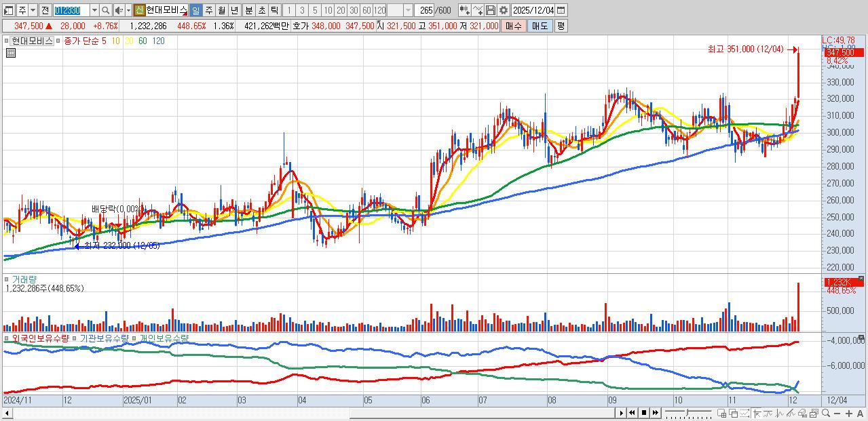Open the 주 market type dropdown arrow

pyautogui.click(x=33, y=10)
